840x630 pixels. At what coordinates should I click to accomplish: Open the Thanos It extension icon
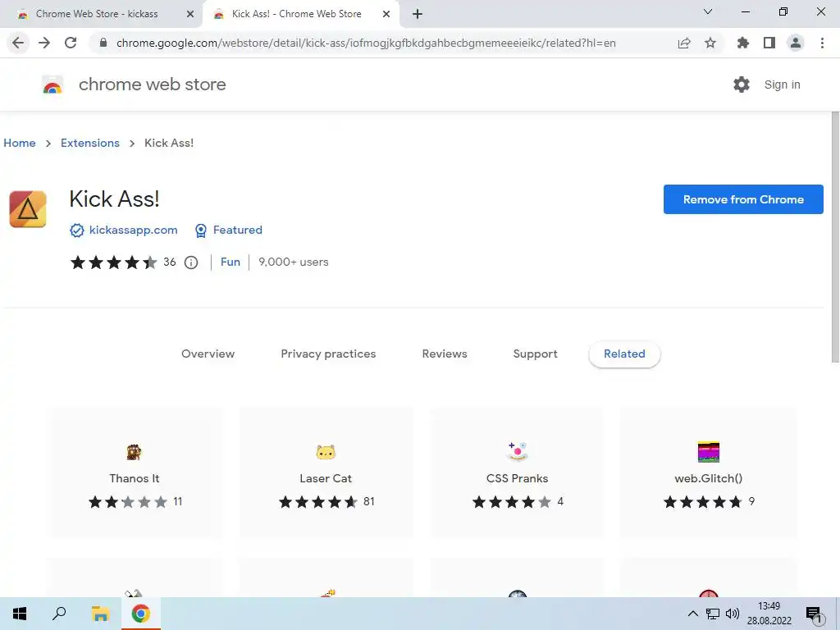[x=134, y=452]
